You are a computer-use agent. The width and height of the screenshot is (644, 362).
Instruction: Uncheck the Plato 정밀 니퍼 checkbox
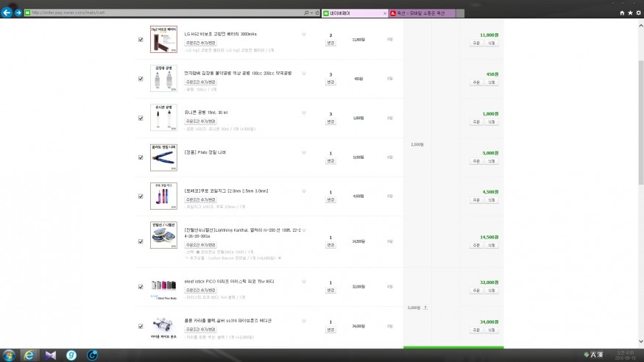(141, 157)
